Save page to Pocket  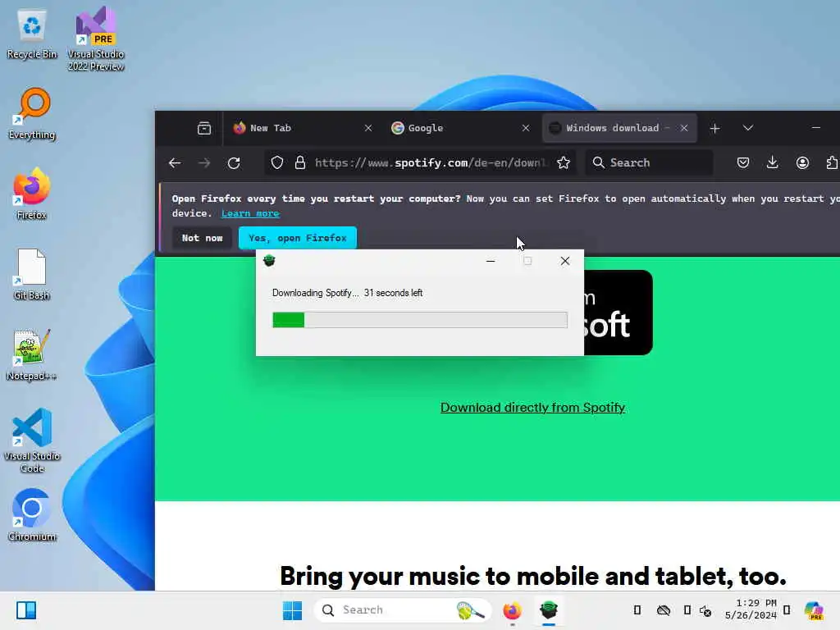pos(743,163)
